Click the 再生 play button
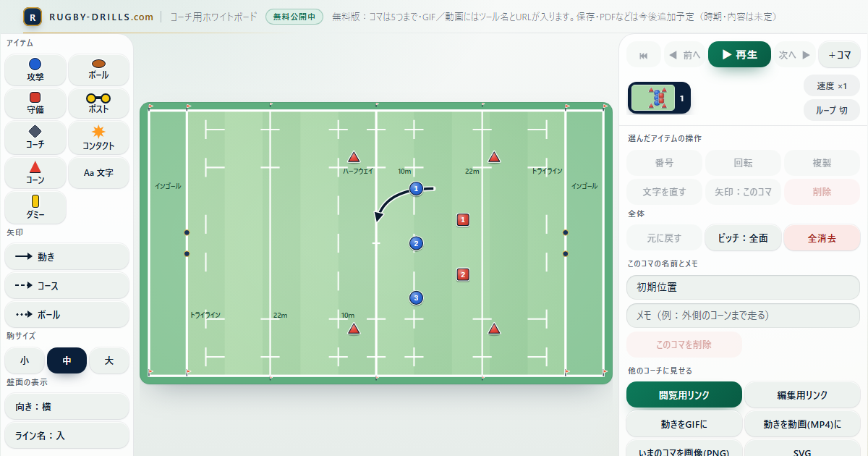Screen dimensions: 868x456 tap(739, 54)
